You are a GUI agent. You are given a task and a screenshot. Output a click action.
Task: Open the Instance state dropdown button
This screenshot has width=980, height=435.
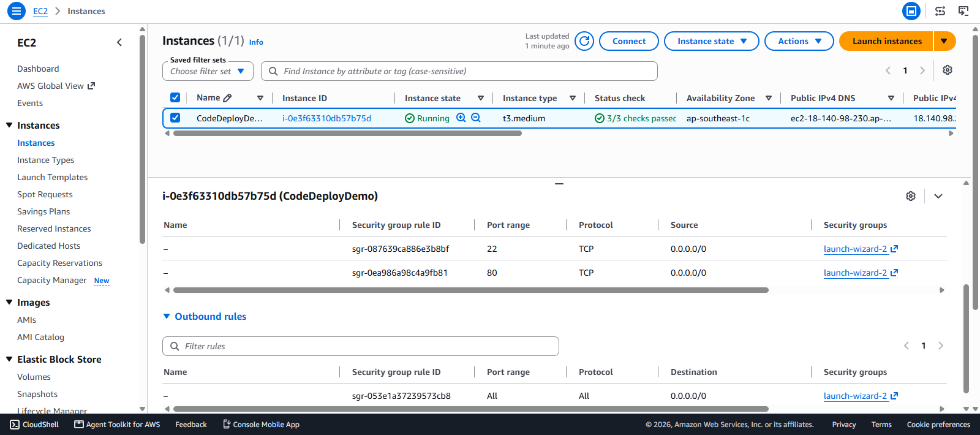tap(712, 41)
